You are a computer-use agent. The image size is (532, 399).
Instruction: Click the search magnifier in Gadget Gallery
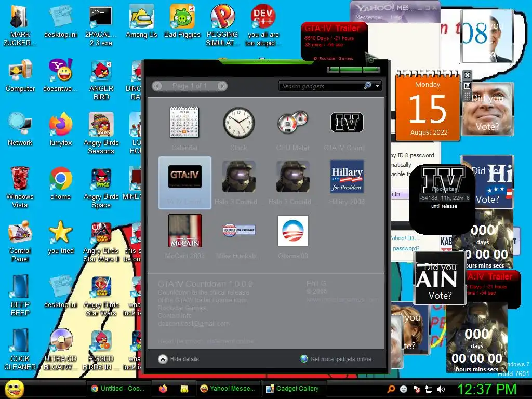pos(367,86)
